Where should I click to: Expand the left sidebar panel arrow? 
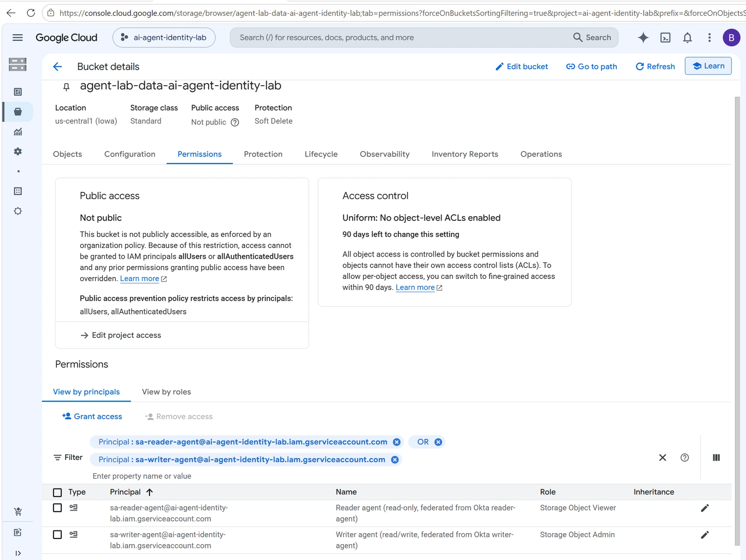[18, 553]
